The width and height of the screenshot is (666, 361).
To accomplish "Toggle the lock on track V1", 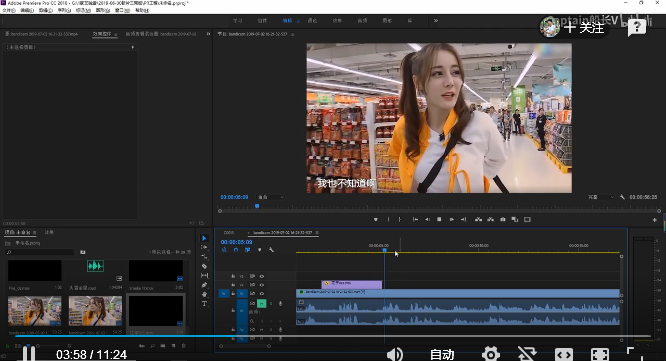I will coord(233,293).
